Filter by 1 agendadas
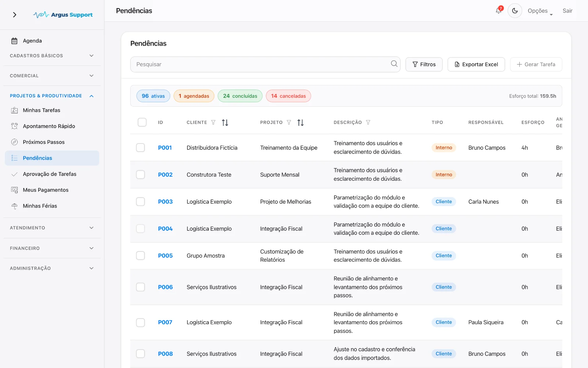 pos(194,96)
